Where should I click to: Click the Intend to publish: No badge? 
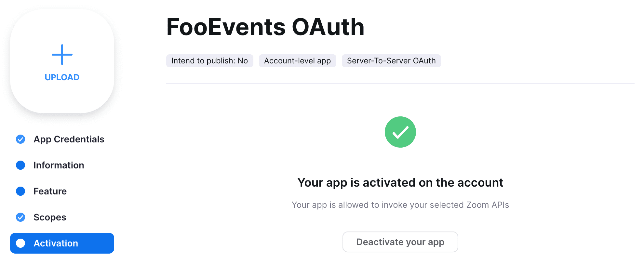pyautogui.click(x=209, y=60)
